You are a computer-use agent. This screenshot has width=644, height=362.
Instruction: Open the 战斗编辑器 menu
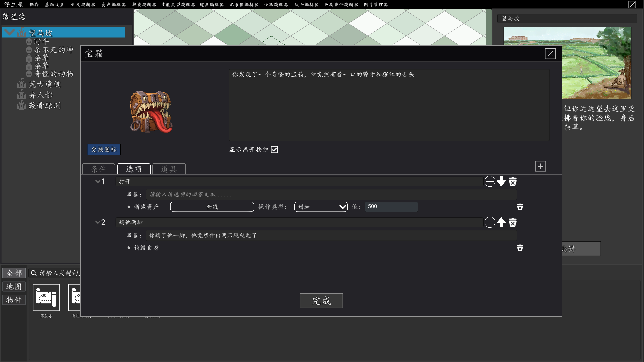pyautogui.click(x=307, y=5)
